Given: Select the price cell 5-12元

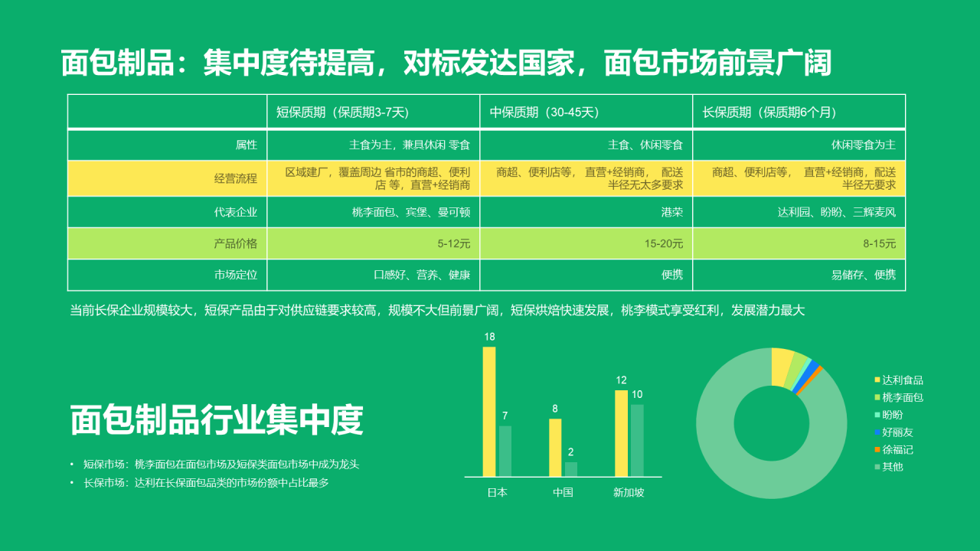Looking at the screenshot, I should click(374, 244).
